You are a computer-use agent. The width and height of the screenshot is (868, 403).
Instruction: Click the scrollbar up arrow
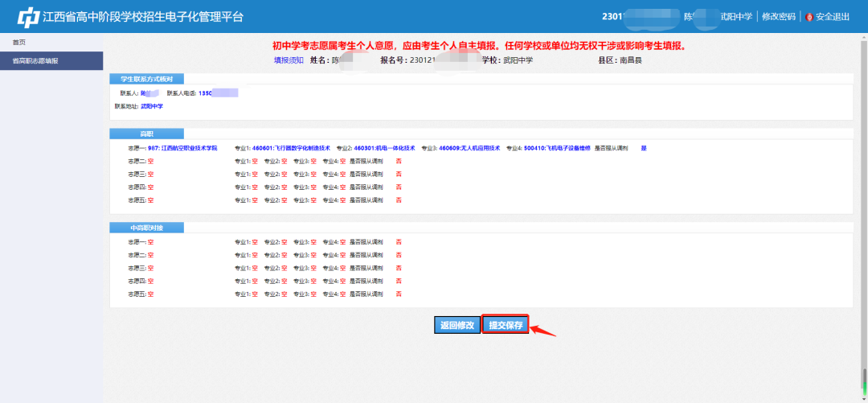tap(864, 36)
